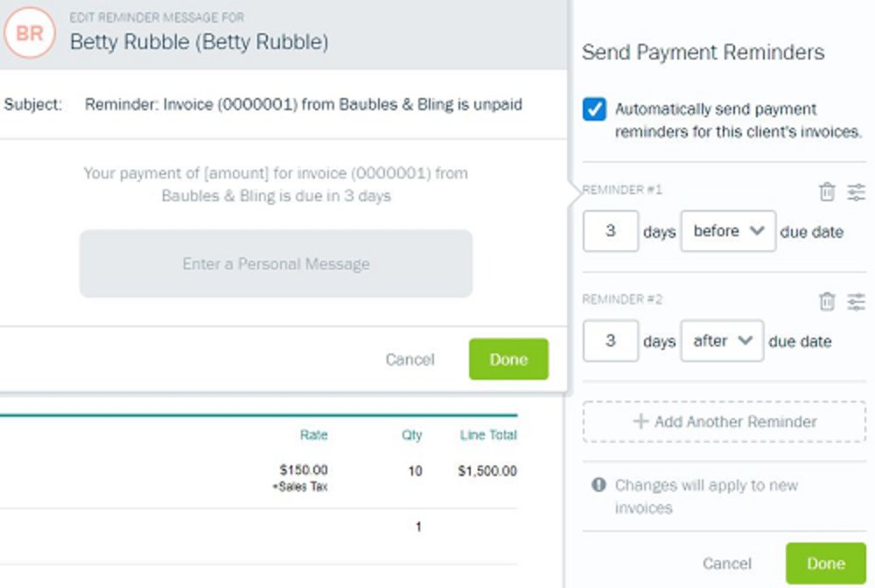
Task: Click the plus icon to add a reminder
Action: coord(640,421)
